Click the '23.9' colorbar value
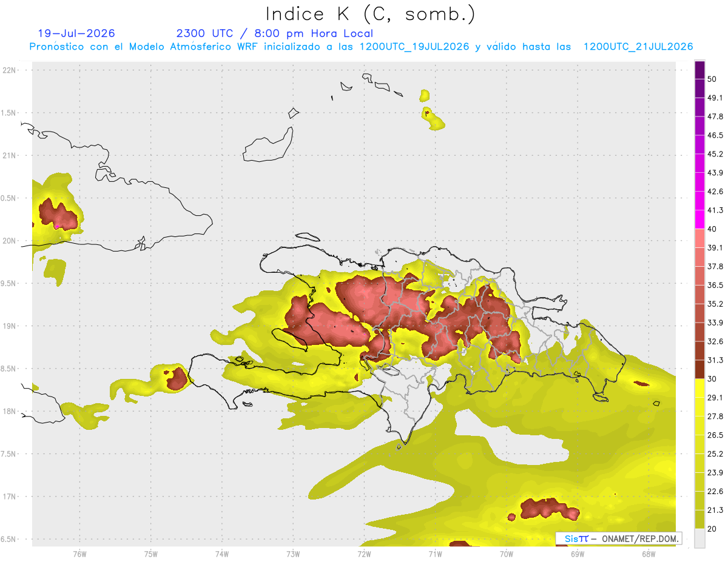728x562 pixels. (715, 473)
